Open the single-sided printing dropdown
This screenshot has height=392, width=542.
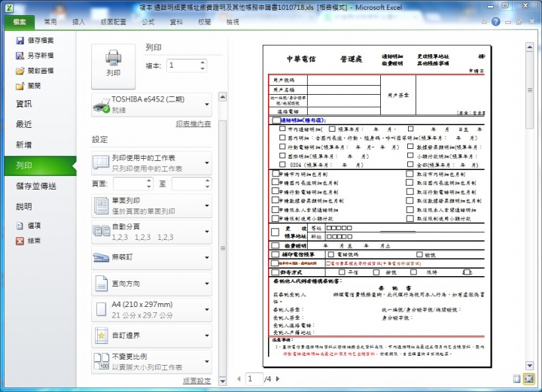(x=151, y=206)
